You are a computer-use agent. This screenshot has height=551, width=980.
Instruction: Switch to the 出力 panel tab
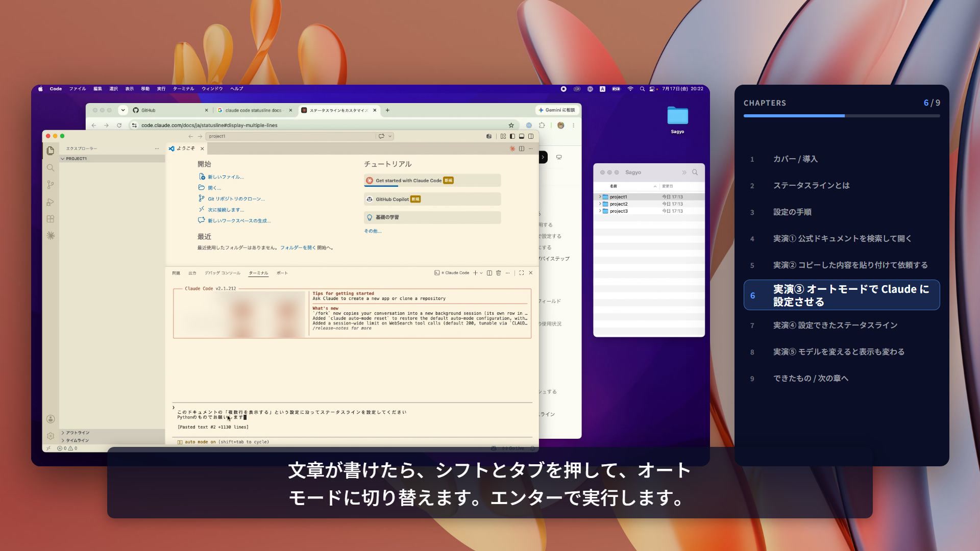[x=192, y=273]
